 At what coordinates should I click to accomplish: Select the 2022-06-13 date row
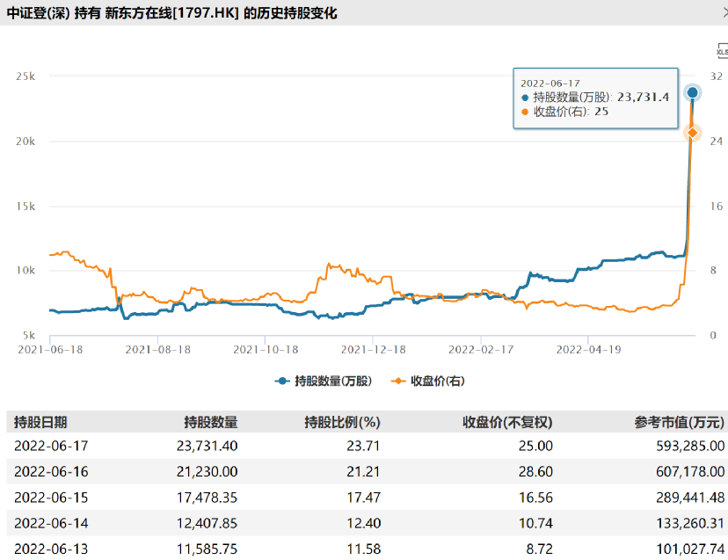[367, 549]
